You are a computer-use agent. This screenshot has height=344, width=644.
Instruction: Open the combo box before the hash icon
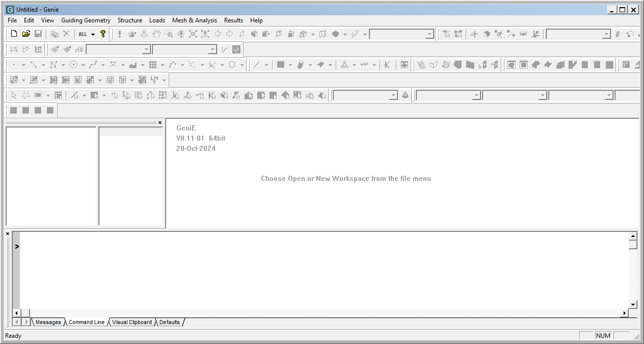(x=578, y=34)
